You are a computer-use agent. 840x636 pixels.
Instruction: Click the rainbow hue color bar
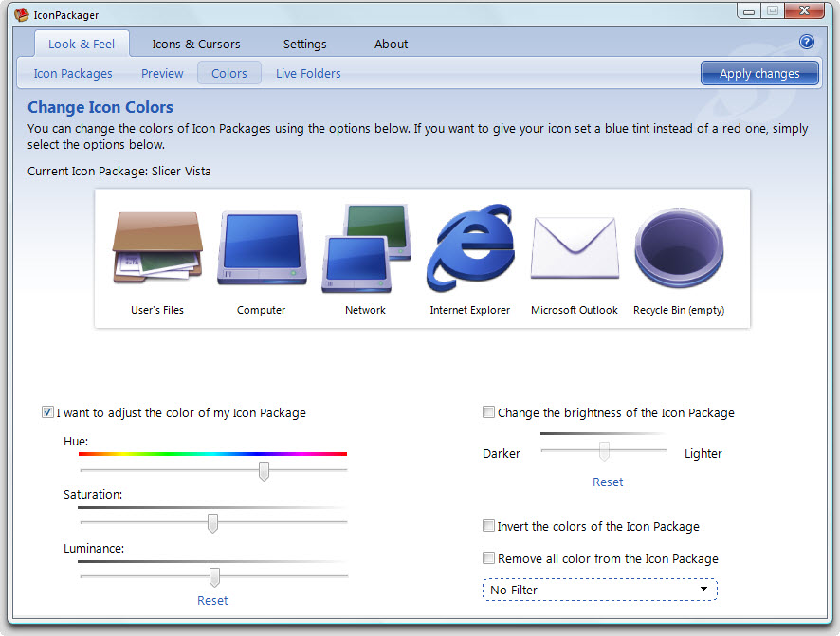tap(212, 454)
